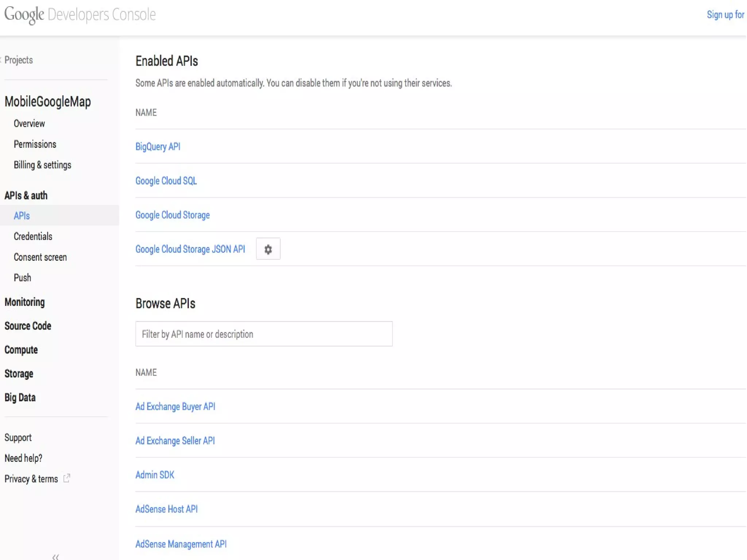This screenshot has height=560, width=747.
Task: Open Google Cloud Storage API
Action: coord(173,215)
